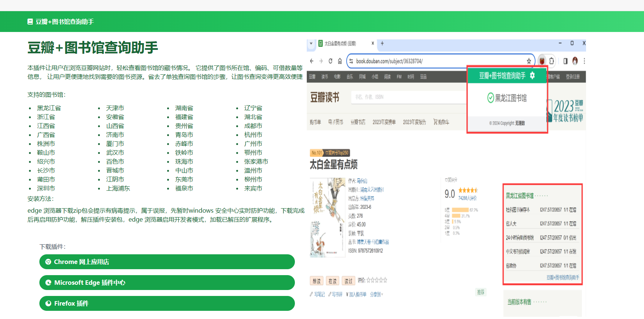Screen dimensions: 644x319
Task: Click the bookmark star in the address bar
Action: (x=528, y=61)
